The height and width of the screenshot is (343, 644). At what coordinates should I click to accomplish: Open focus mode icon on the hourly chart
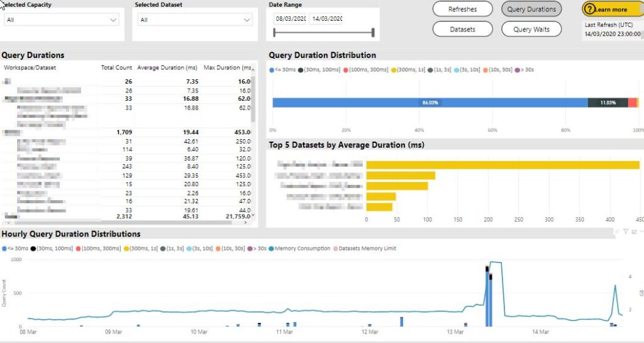(634, 232)
